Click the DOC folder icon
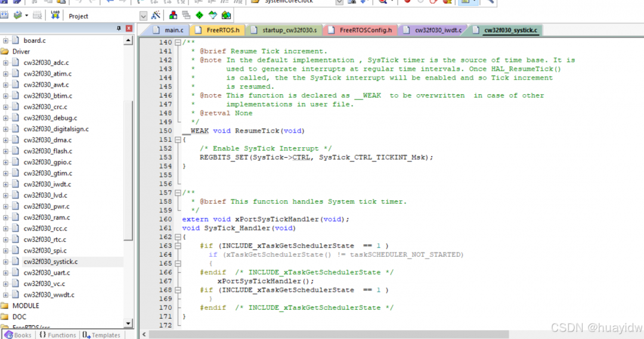 (x=5, y=317)
